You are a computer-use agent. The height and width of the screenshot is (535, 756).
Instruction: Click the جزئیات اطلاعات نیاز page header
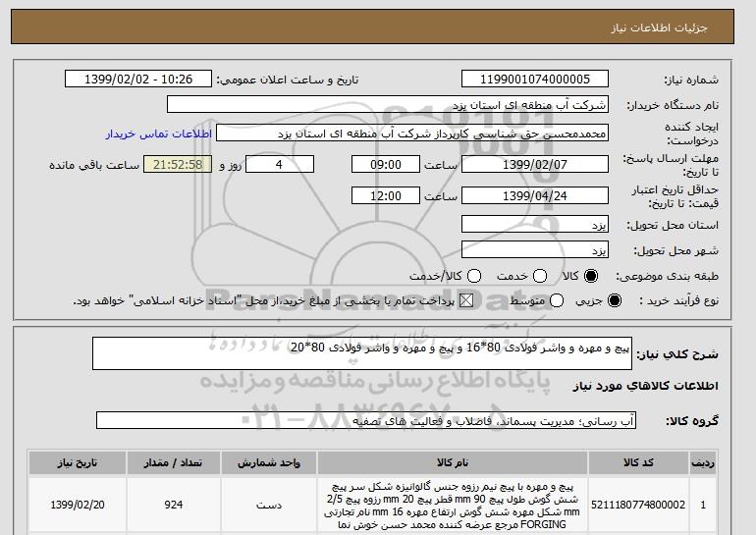(x=659, y=27)
